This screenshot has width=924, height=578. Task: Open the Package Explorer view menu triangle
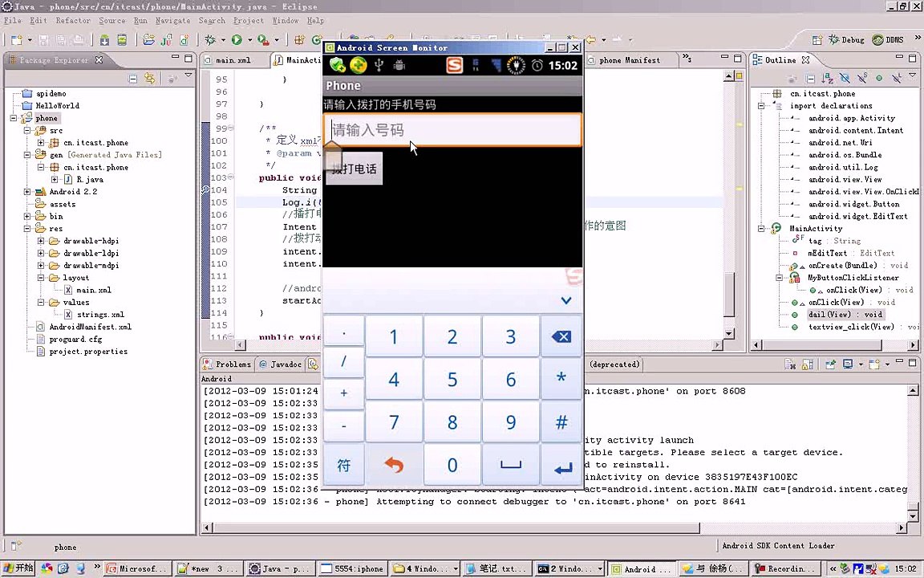point(188,76)
